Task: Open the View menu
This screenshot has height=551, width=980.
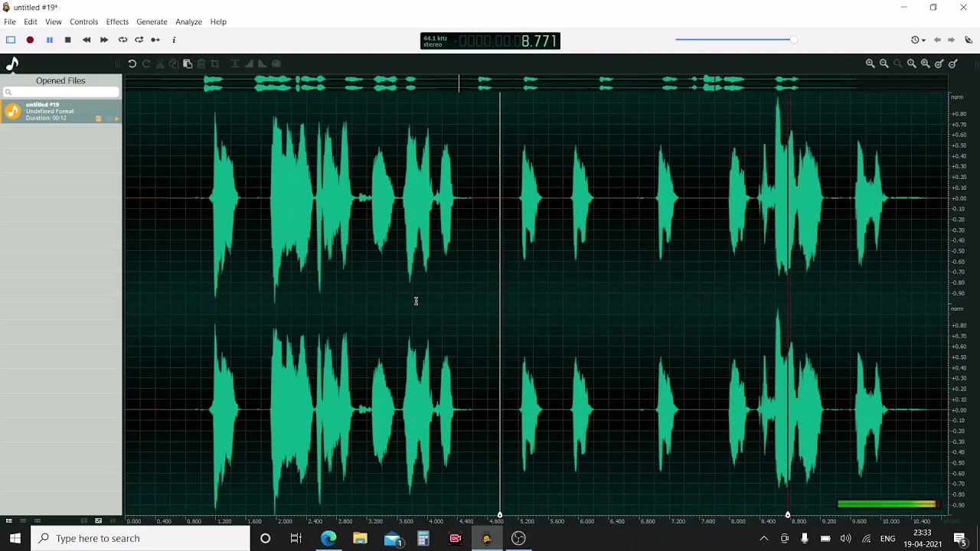Action: (x=53, y=21)
